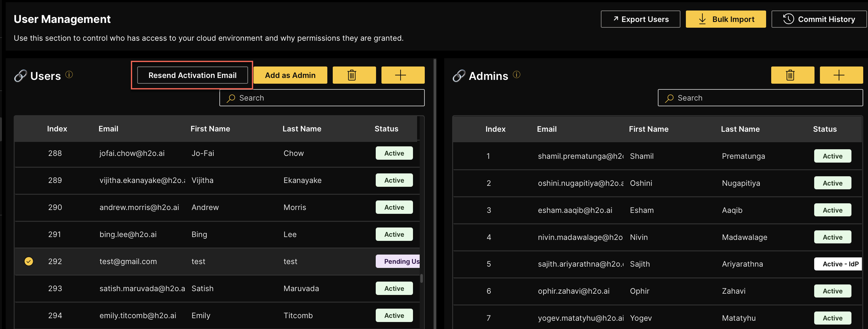Sort Users table by Email column header

(108, 129)
